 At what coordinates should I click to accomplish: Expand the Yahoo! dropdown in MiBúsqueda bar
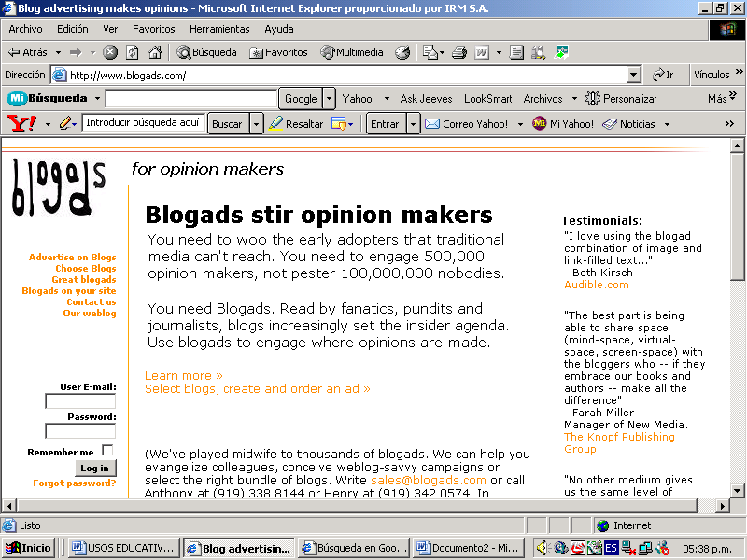(x=387, y=99)
